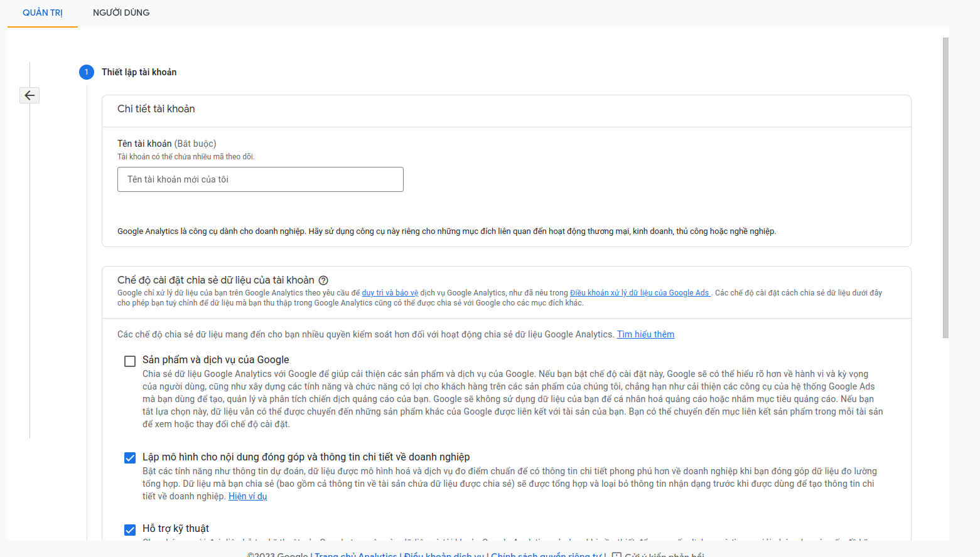980x557 pixels.
Task: Click the Tên tài khoản (Bắt buộc) label
Action: pos(167,144)
